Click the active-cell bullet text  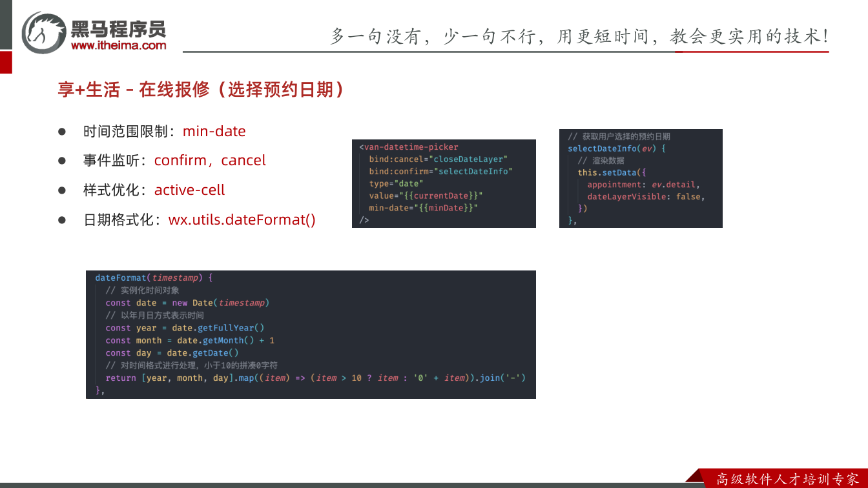pyautogui.click(x=190, y=190)
